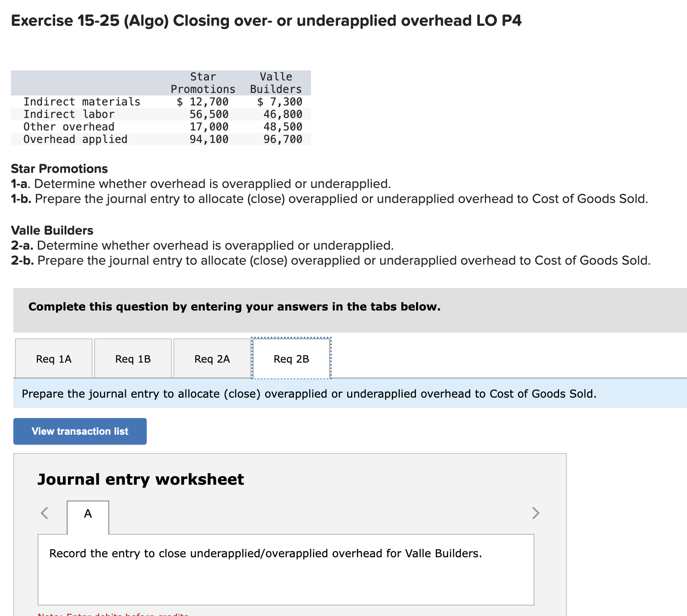This screenshot has height=616, width=687.
Task: Click the 46,800 indirect labor value
Action: pyautogui.click(x=283, y=114)
